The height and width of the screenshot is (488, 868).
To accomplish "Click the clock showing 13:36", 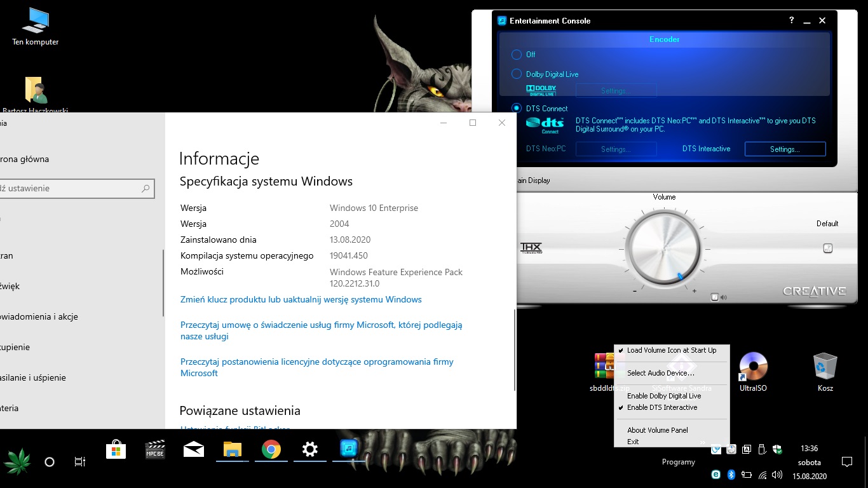I will point(809,449).
